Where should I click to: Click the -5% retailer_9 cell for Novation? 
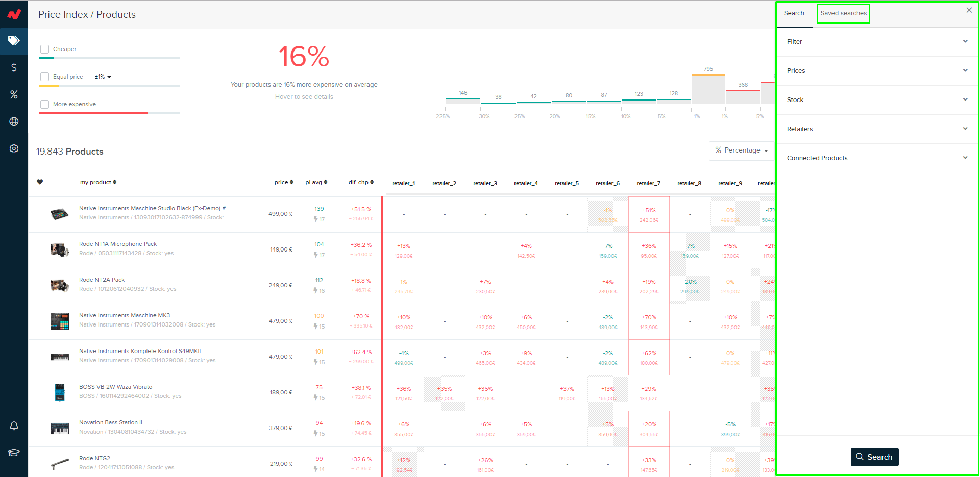(730, 429)
